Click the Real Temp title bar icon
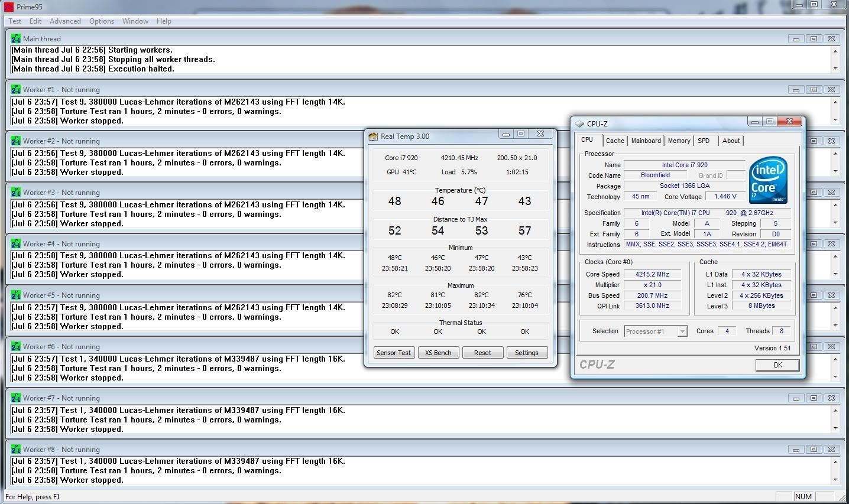This screenshot has width=849, height=504. coord(372,136)
